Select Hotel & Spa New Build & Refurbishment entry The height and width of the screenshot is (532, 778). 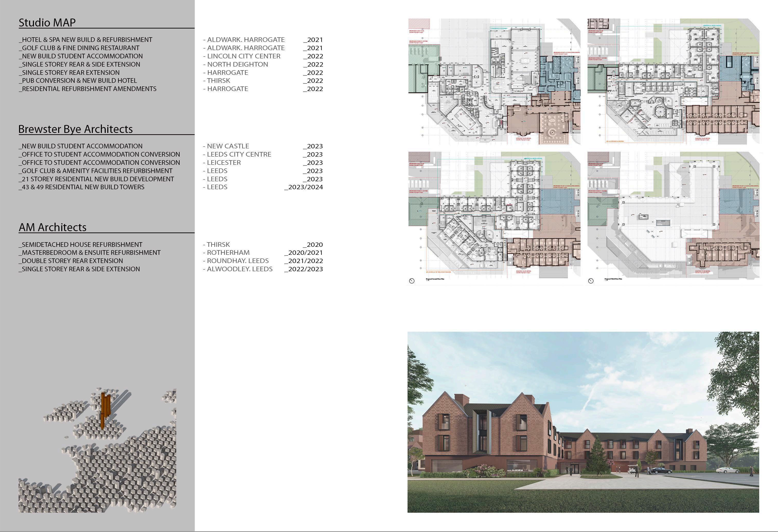click(x=86, y=40)
